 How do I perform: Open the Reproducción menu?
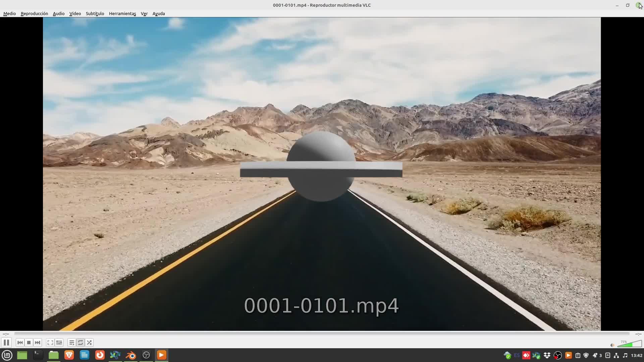(34, 13)
